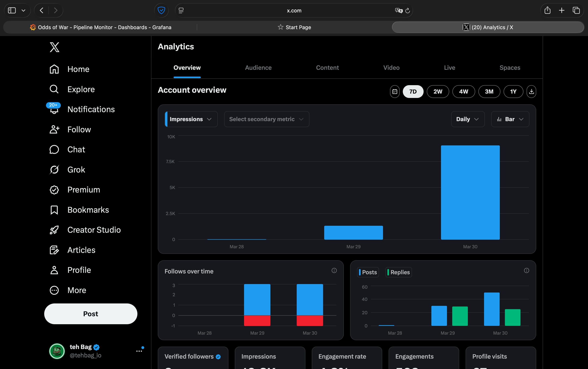The width and height of the screenshot is (588, 369).
Task: Open account options three-dot menu
Action: [139, 351]
